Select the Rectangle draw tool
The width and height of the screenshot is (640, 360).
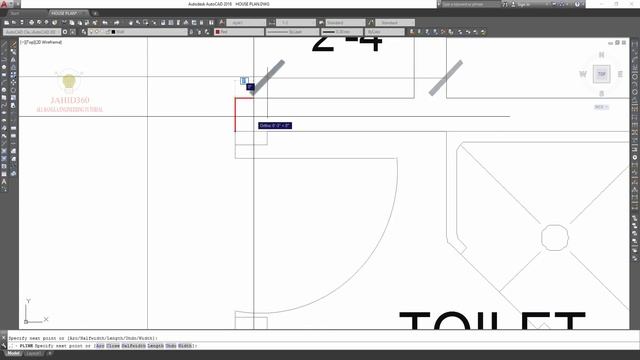click(x=4, y=75)
